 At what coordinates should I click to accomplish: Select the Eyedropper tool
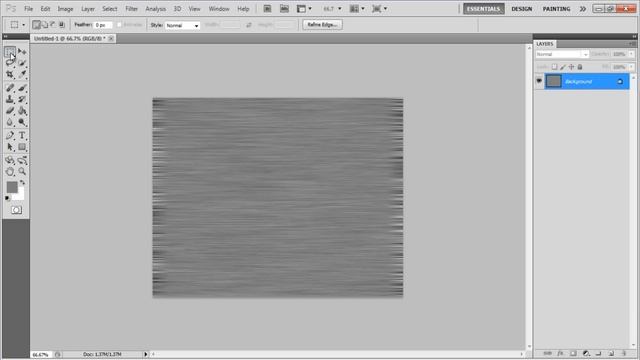pyautogui.click(x=22, y=74)
